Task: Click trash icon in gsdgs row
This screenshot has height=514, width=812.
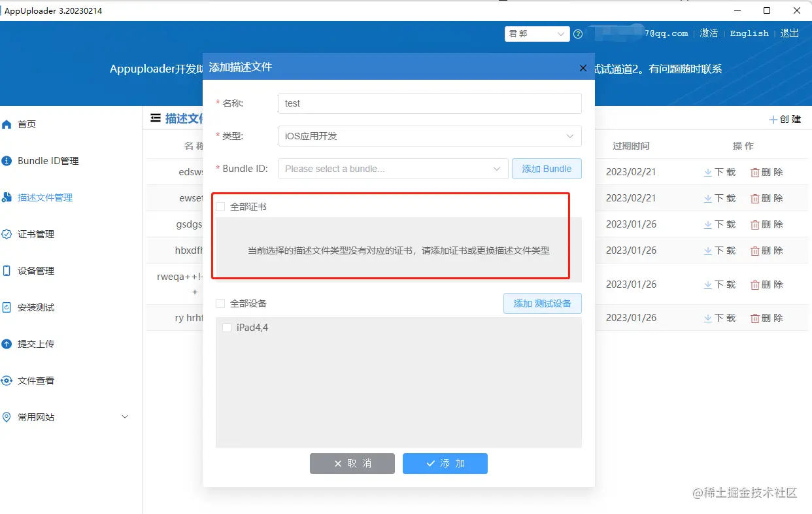Action: 755,224
